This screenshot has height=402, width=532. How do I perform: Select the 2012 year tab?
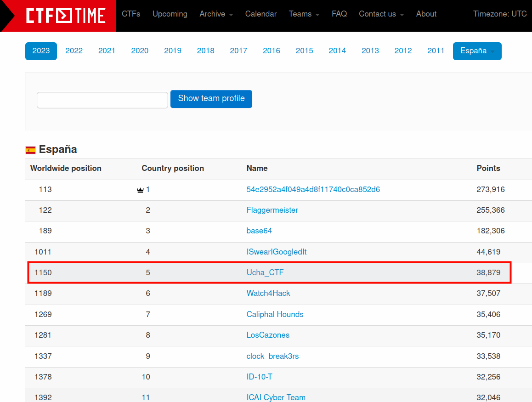(x=403, y=51)
